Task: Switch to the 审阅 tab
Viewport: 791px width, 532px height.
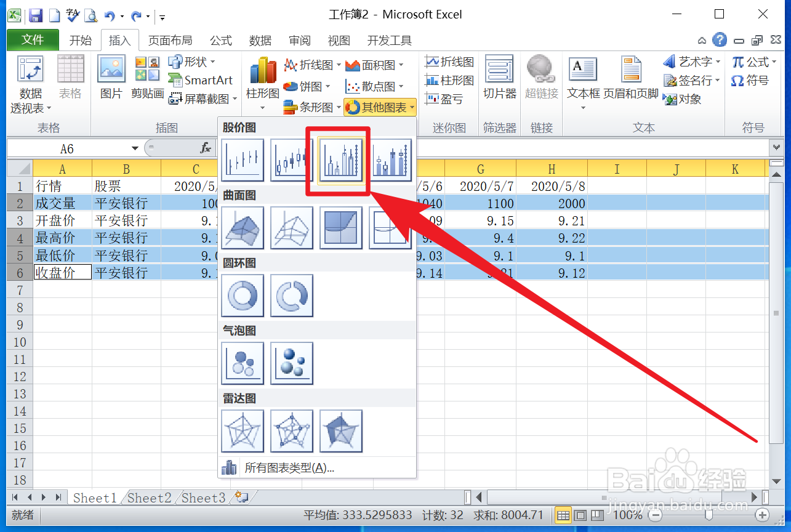Action: pos(300,41)
